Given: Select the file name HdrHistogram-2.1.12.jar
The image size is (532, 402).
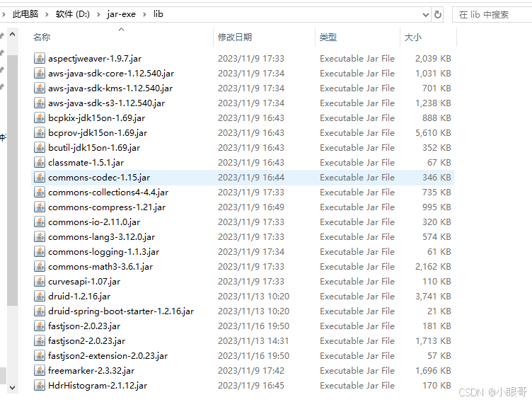Looking at the screenshot, I should coord(98,385).
